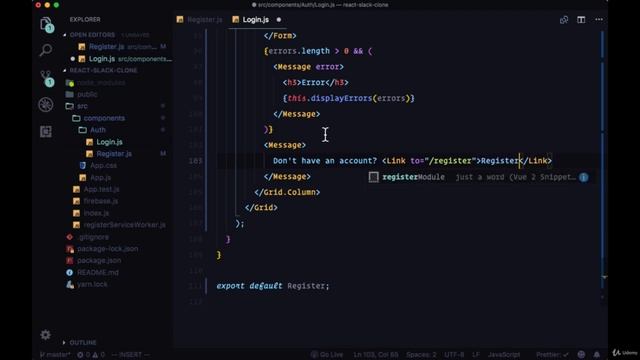
Task: Change end of line sequence via LF
Action: pyautogui.click(x=476, y=355)
